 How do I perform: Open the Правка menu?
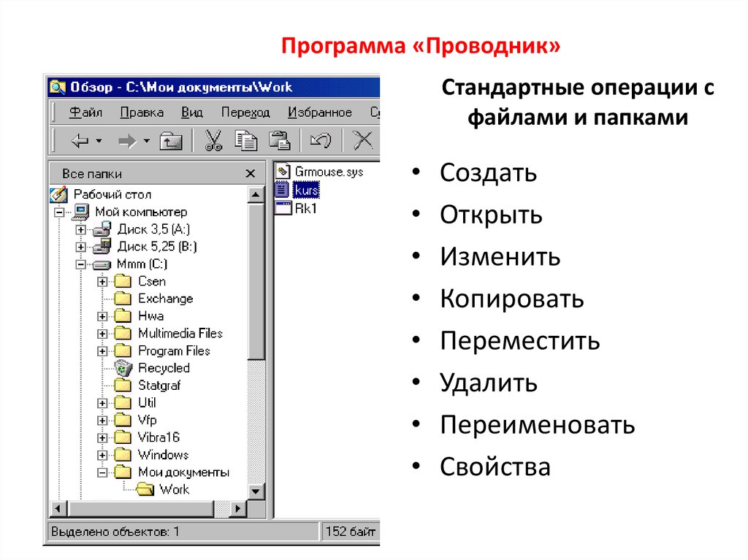[142, 112]
